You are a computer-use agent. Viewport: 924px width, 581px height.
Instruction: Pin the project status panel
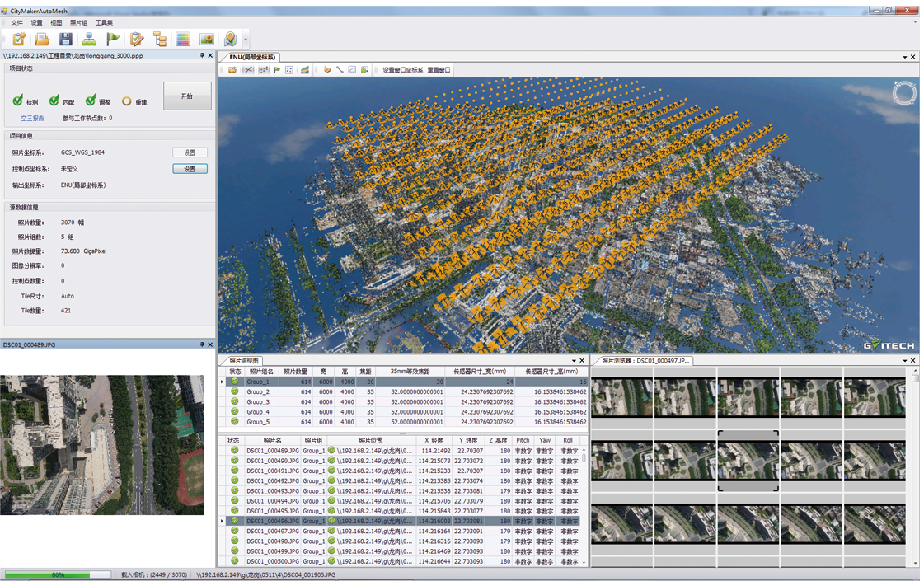202,55
